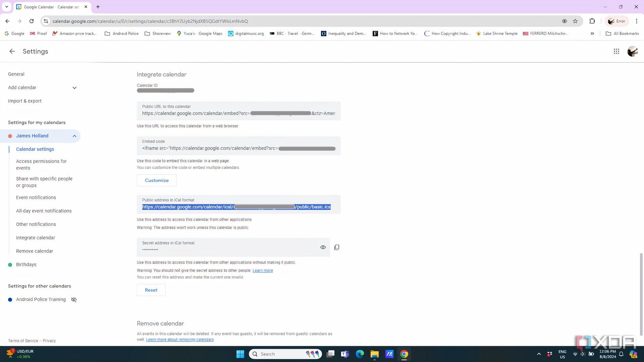This screenshot has width=644, height=362.
Task: Open tab search dropdown
Action: click(x=6, y=7)
